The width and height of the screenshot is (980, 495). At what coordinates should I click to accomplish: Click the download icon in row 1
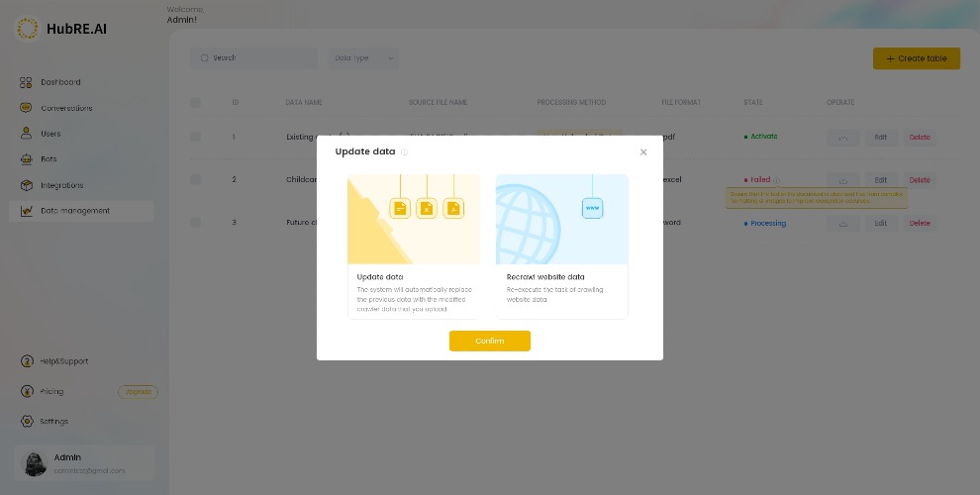pos(843,138)
